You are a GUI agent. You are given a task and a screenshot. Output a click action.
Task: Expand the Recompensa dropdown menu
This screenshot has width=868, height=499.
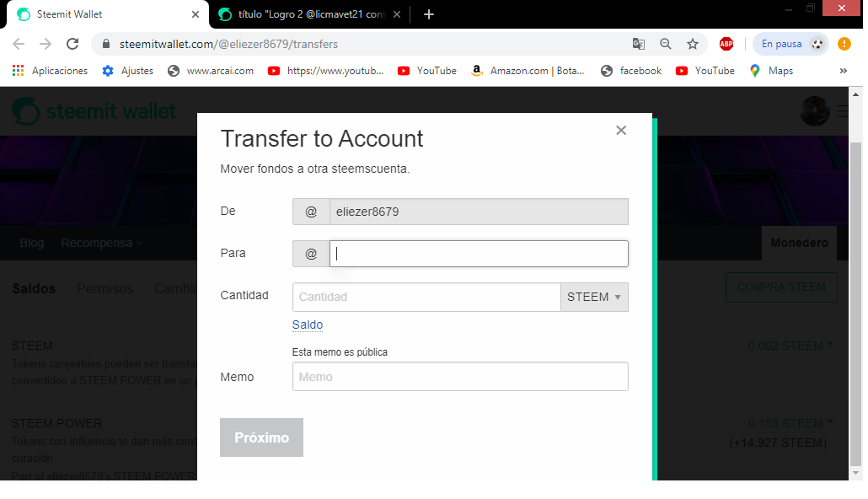pyautogui.click(x=101, y=243)
